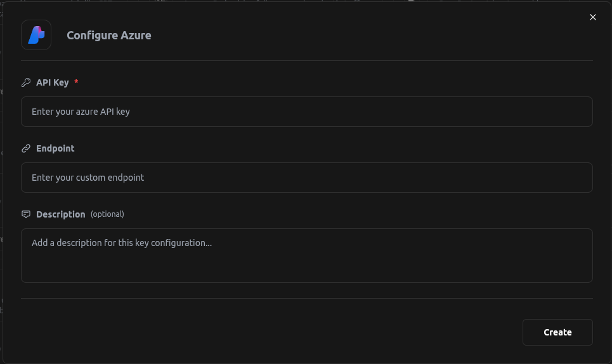The height and width of the screenshot is (364, 612).
Task: Click the key icon beside API Key
Action: (26, 82)
